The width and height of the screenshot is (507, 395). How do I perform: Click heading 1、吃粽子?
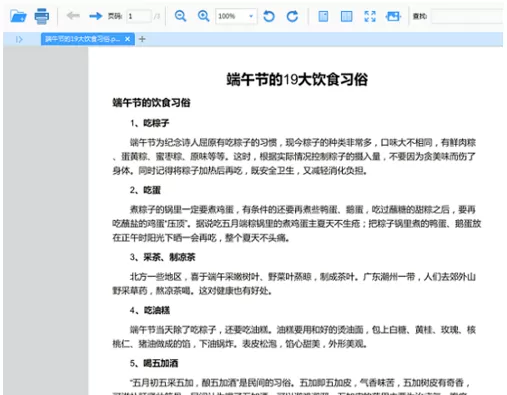pyautogui.click(x=150, y=123)
